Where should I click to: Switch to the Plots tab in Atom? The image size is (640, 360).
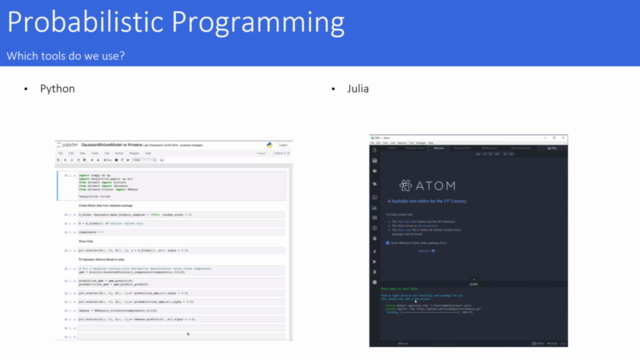pos(552,148)
